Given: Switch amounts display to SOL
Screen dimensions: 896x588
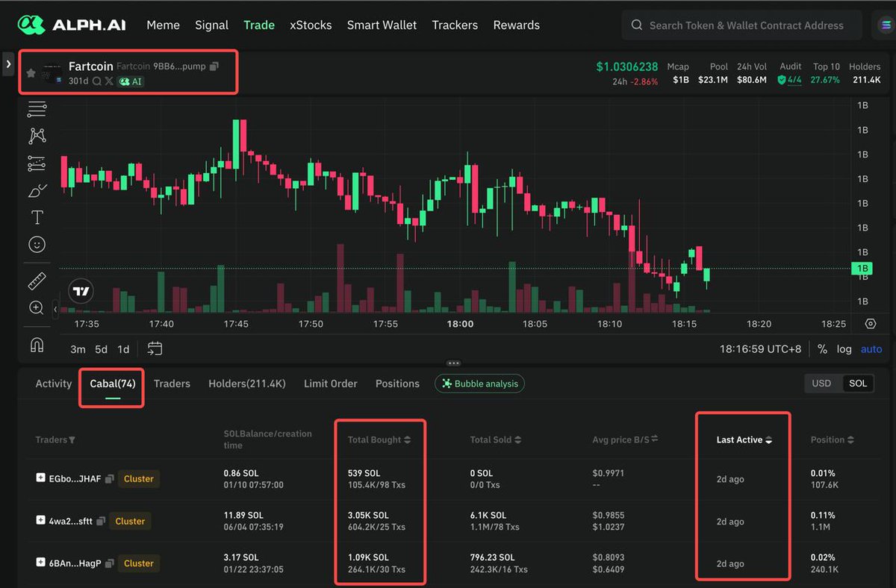Looking at the screenshot, I should click(x=858, y=384).
